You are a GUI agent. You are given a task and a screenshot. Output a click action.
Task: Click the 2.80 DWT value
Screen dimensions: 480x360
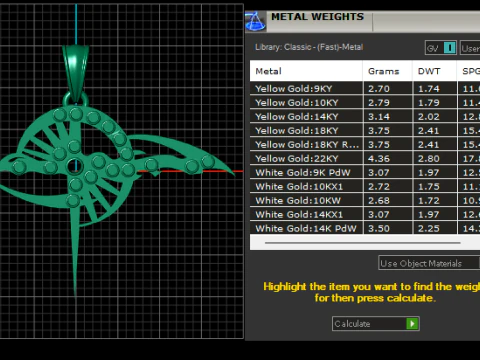(x=429, y=159)
